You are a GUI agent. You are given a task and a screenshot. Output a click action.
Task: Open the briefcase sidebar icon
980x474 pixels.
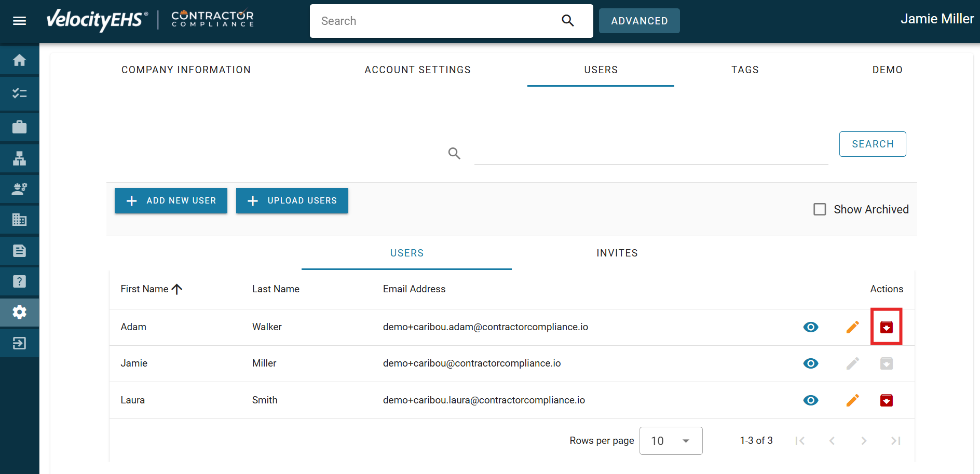coord(19,127)
